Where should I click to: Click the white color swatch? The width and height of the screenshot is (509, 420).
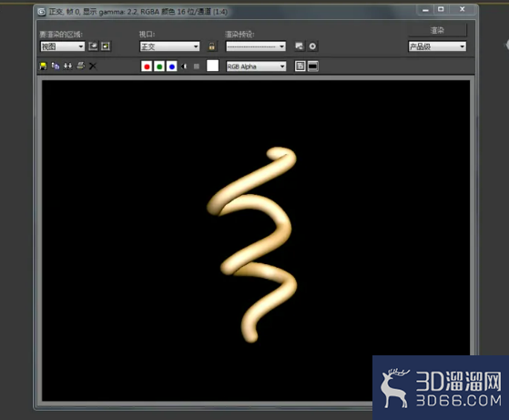pyautogui.click(x=213, y=66)
